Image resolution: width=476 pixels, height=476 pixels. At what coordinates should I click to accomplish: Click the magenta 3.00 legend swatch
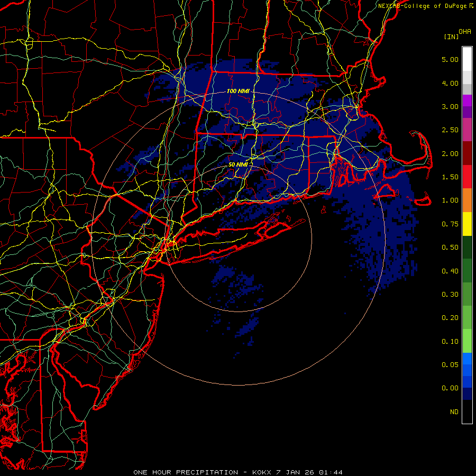(x=467, y=100)
